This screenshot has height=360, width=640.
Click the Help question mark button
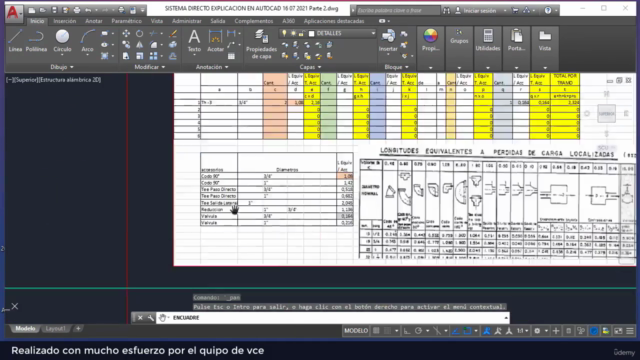click(548, 10)
